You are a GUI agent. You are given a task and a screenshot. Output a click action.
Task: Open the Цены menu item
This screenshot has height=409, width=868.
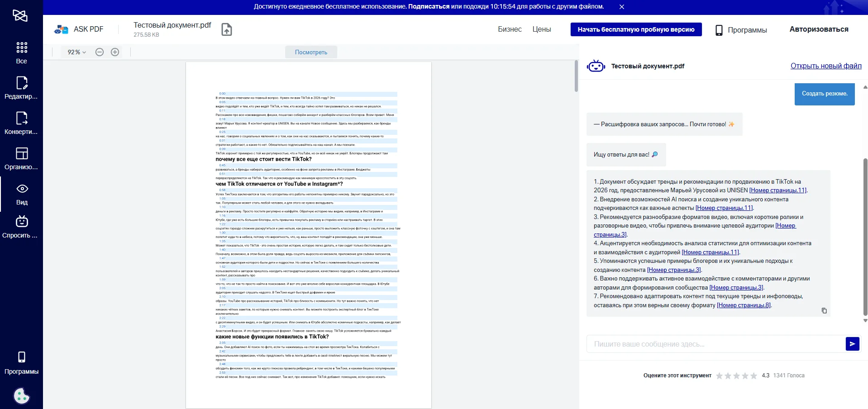coord(541,29)
